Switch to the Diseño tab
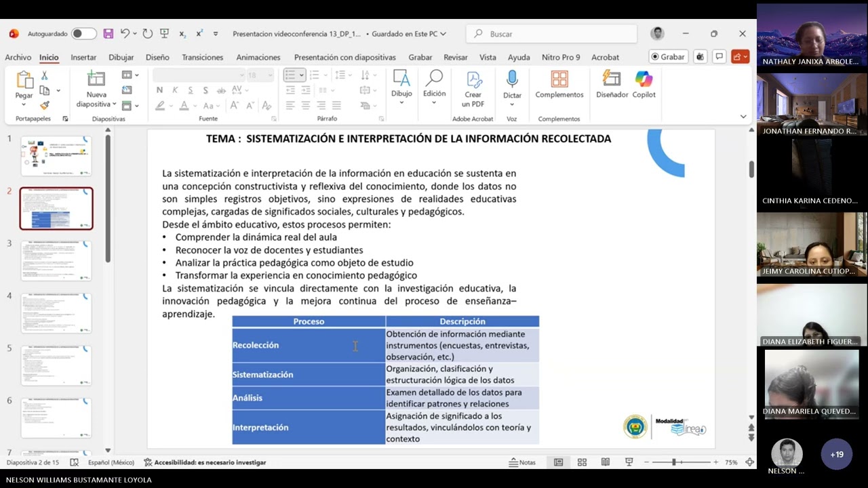The height and width of the screenshot is (488, 868). click(x=157, y=58)
